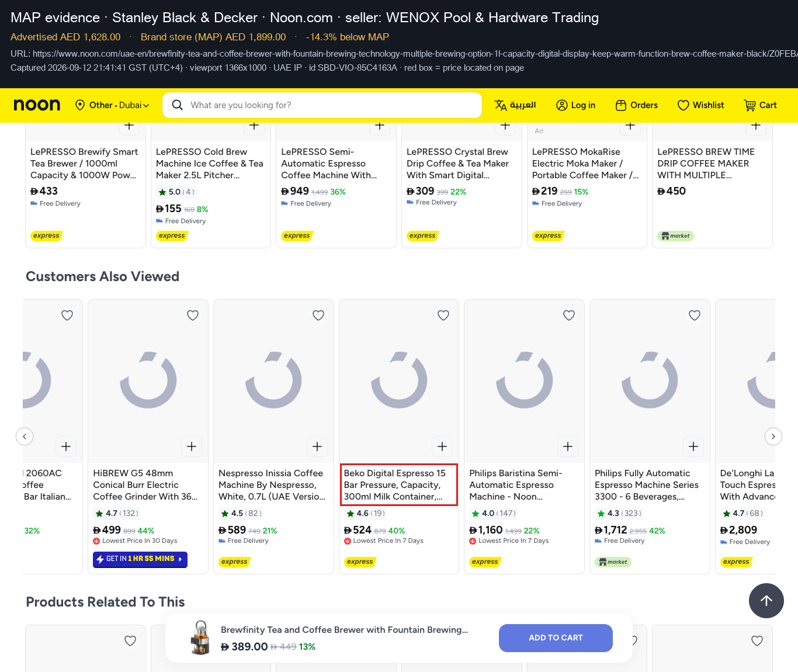
Task: Add the HiBREW G5 grinder with its plus icon
Action: 192,446
